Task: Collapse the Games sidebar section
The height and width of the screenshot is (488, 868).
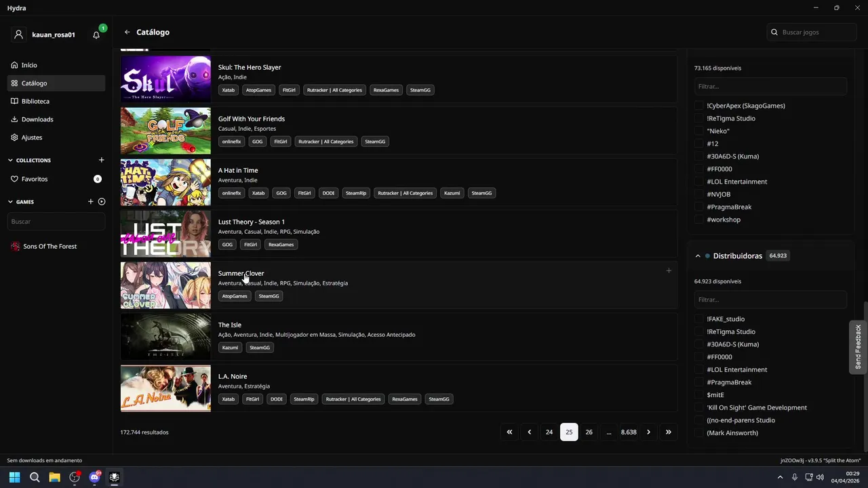Action: [10, 201]
